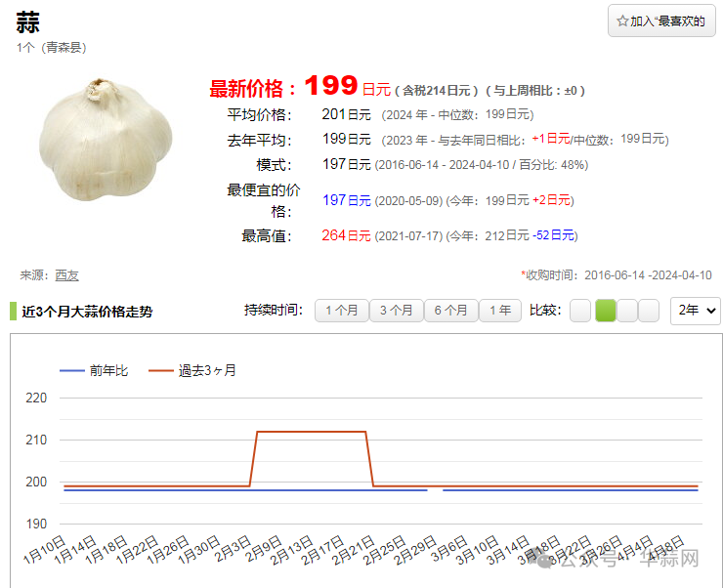Toggle the fourth comparison box
This screenshot has height=588, width=723.
[649, 311]
